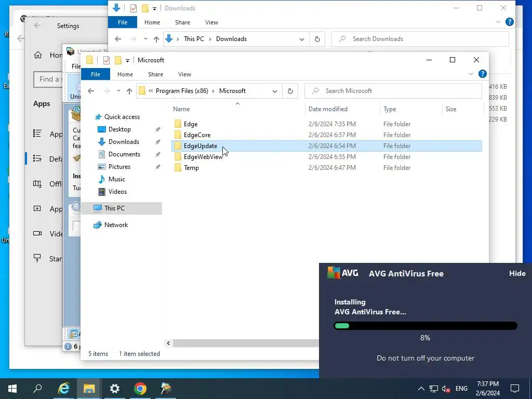Screen dimensions: 532x399
Task: Refresh the Microsoft folder view
Action: [290, 91]
